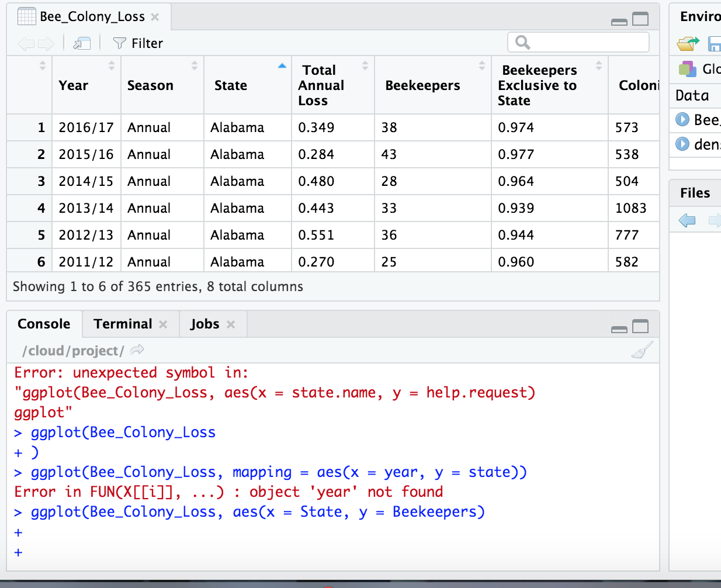The height and width of the screenshot is (588, 721).
Task: Click the save workspace disk icon
Action: [714, 43]
